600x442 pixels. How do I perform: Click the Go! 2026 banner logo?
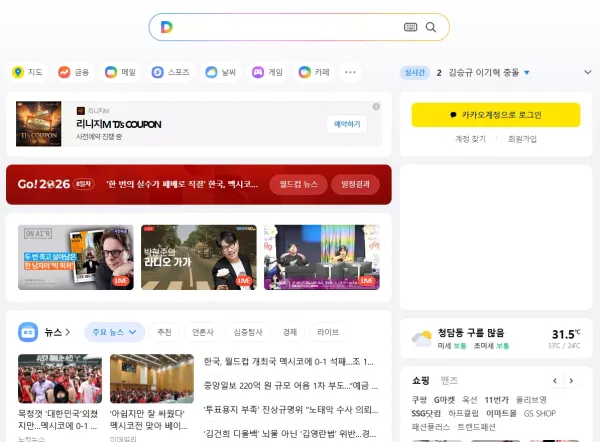(44, 184)
